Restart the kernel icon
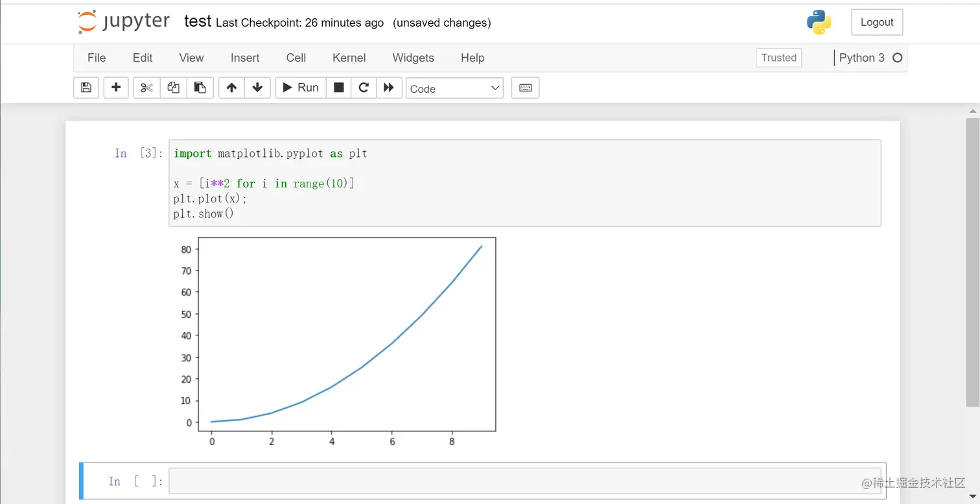The image size is (980, 504). (x=364, y=88)
